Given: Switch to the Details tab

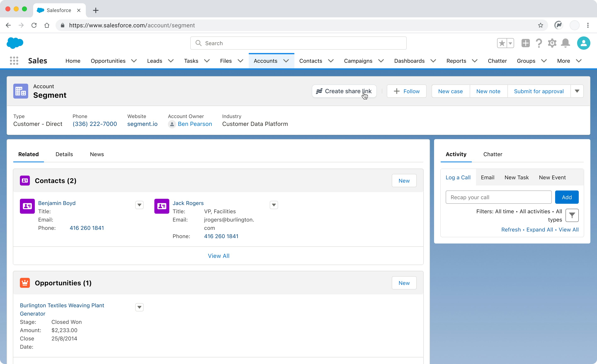Looking at the screenshot, I should (x=64, y=154).
